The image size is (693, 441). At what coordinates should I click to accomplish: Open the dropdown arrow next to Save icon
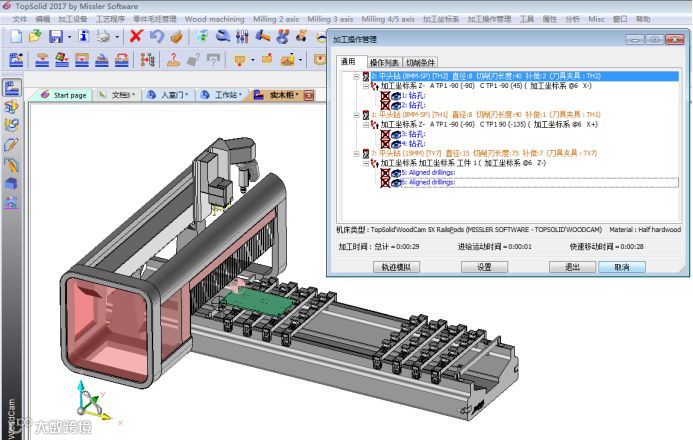[x=69, y=37]
